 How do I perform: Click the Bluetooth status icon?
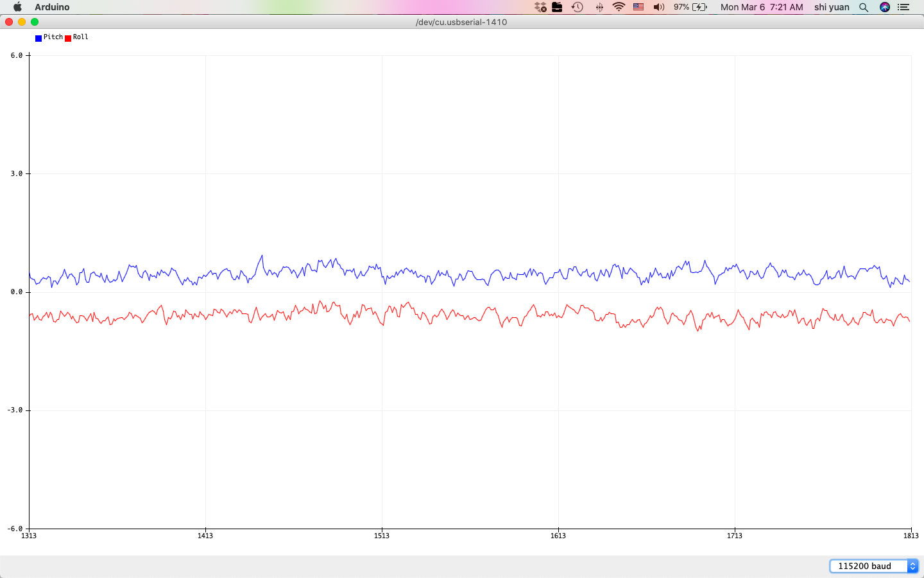(599, 7)
